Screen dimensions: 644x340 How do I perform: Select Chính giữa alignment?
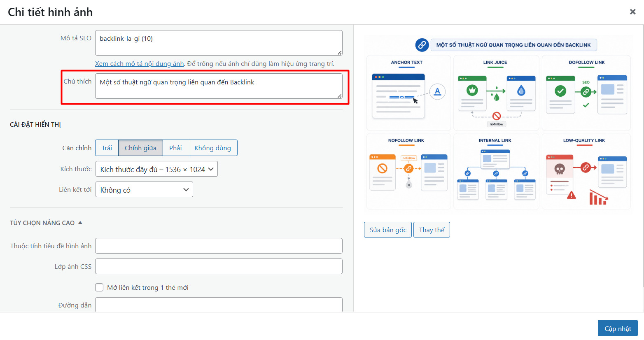140,148
